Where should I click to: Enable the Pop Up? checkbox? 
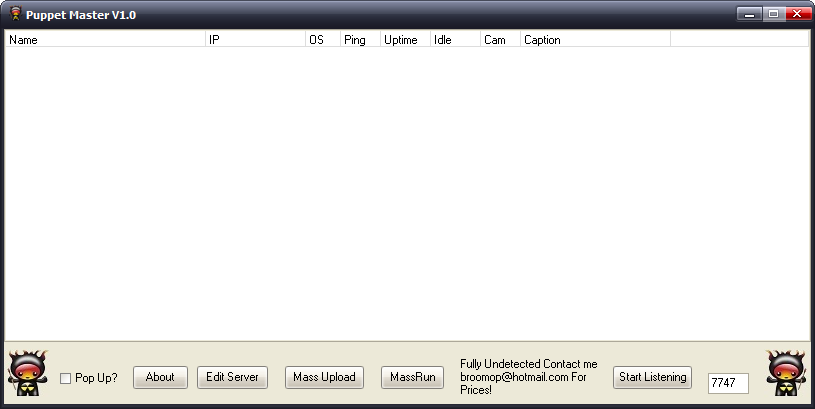[x=66, y=378]
